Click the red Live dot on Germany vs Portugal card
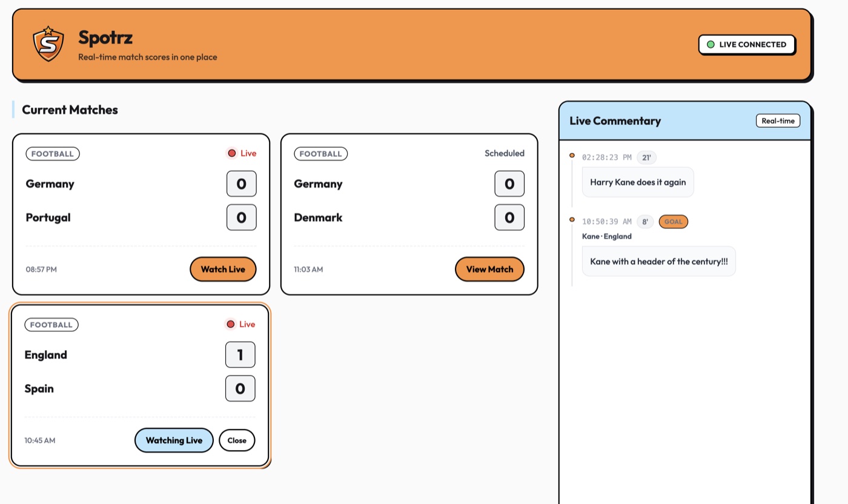 (232, 153)
